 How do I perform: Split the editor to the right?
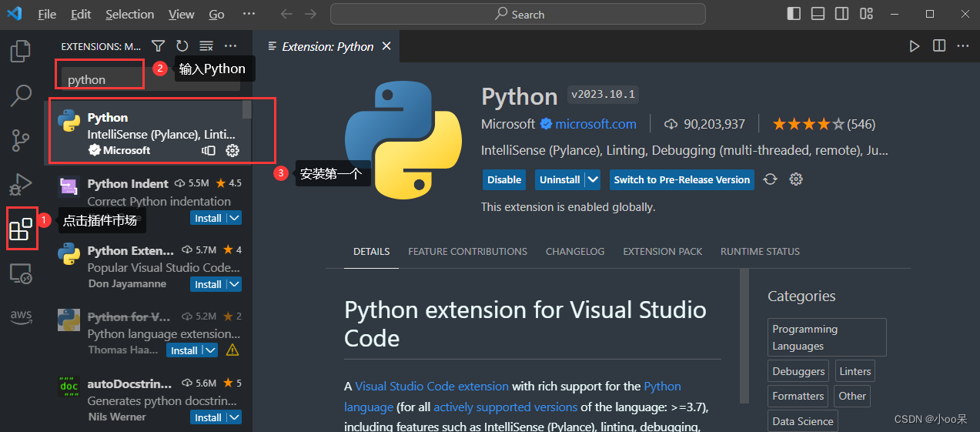point(939,46)
